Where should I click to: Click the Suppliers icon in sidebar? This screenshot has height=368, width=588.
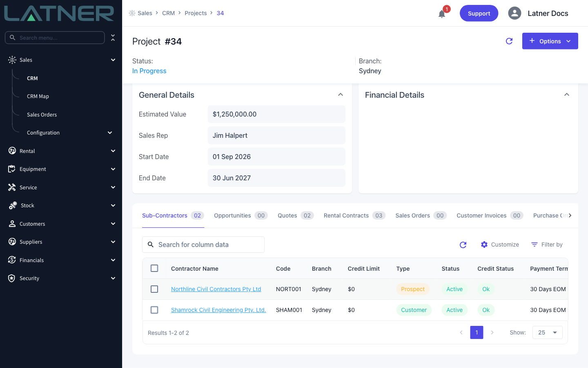(x=12, y=242)
